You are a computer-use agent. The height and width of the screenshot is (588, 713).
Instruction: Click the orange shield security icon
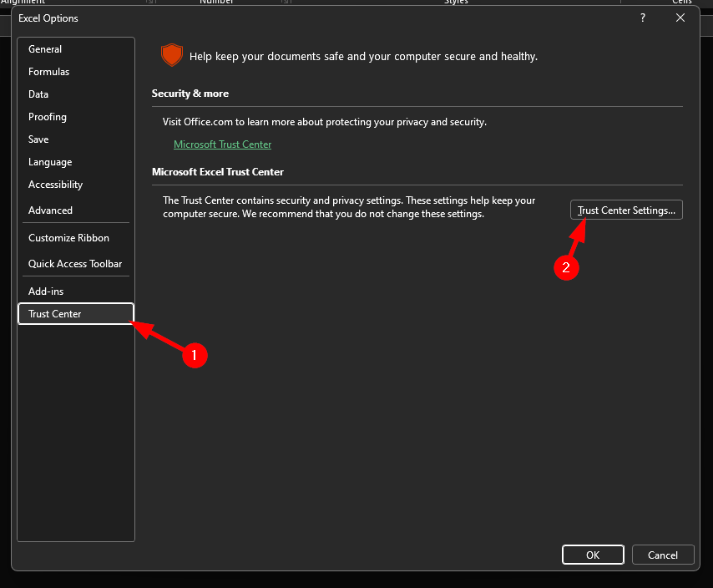[x=171, y=56]
